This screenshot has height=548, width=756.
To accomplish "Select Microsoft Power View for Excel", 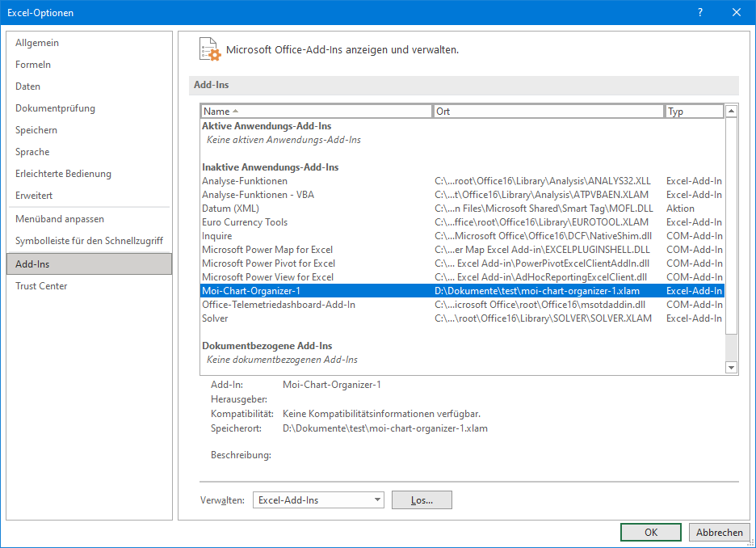I will (462, 277).
